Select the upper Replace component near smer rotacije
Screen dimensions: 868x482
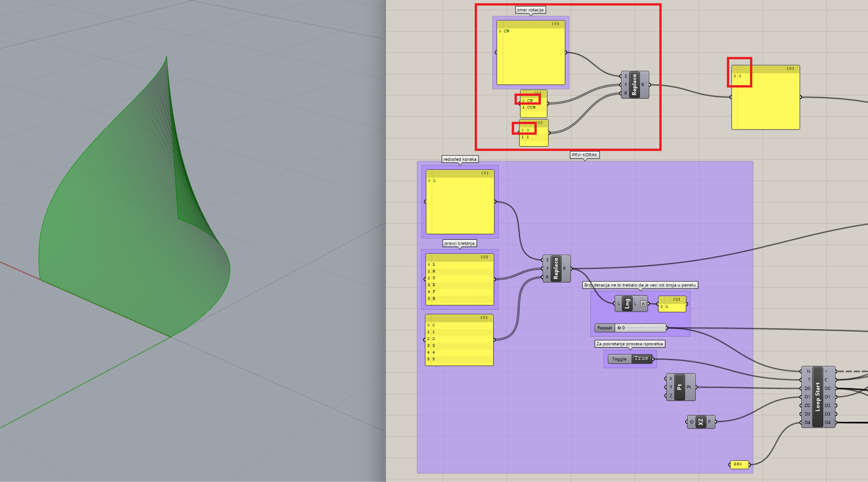tap(634, 85)
